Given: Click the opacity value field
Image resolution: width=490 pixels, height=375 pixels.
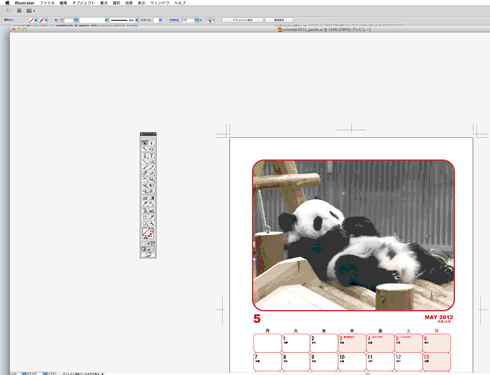Looking at the screenshot, I should (188, 20).
